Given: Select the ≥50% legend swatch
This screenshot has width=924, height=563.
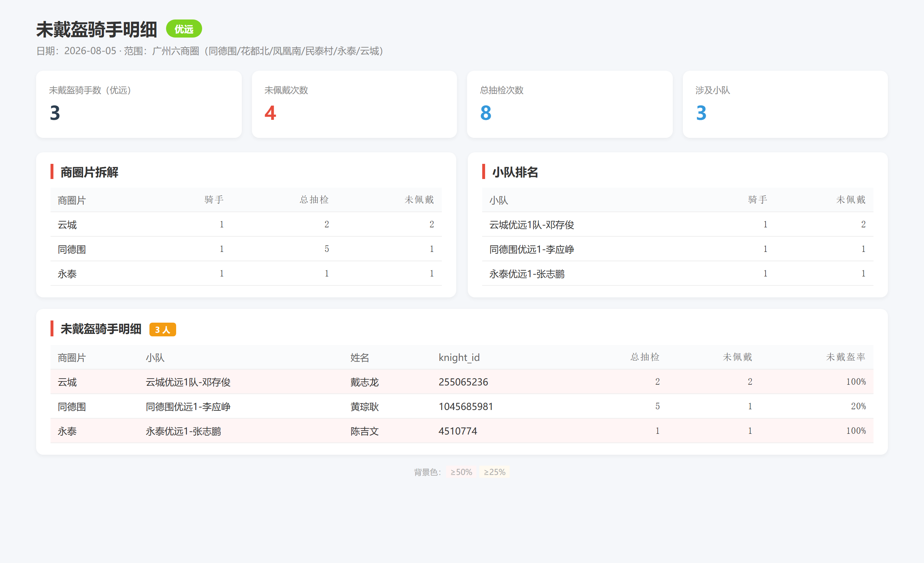Looking at the screenshot, I should pyautogui.click(x=461, y=472).
